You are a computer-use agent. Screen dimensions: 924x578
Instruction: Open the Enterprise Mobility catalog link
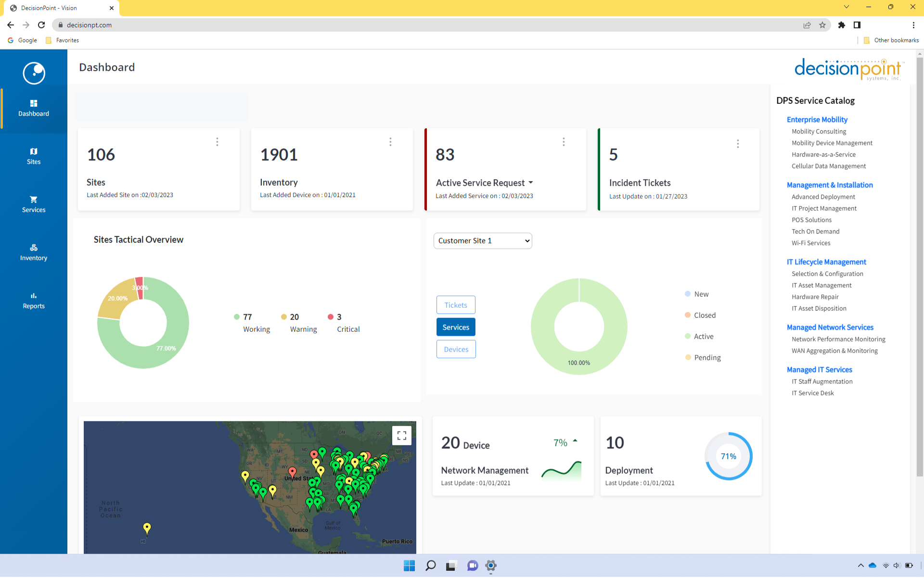(817, 119)
